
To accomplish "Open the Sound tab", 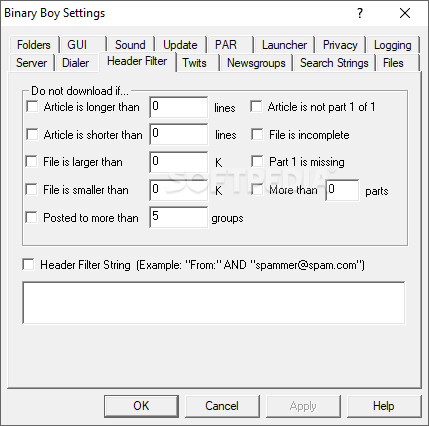I will click(130, 45).
